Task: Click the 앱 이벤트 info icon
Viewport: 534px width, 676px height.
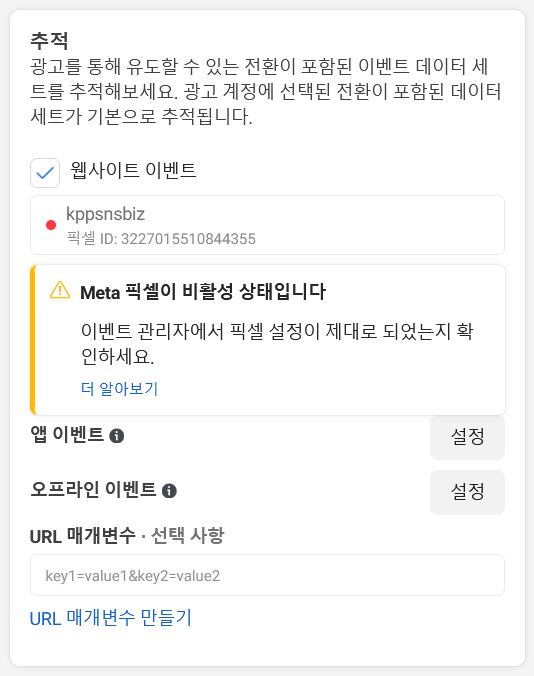Action: (117, 436)
